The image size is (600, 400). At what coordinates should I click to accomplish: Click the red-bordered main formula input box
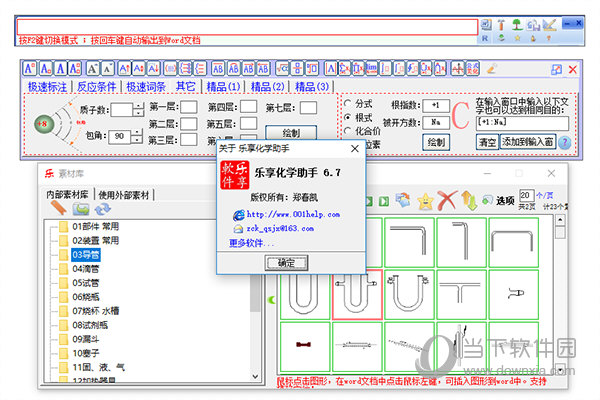(x=247, y=27)
